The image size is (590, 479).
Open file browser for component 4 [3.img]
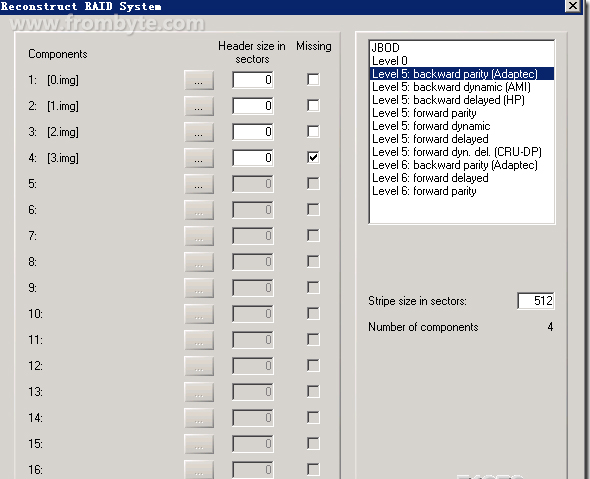pyautogui.click(x=199, y=158)
